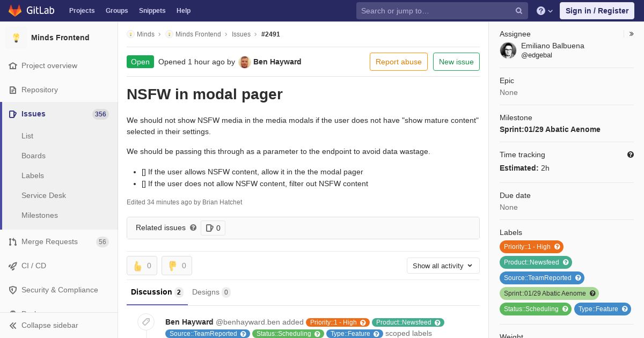Click the CI / CD rocket icon
The image size is (644, 338).
(13, 266)
